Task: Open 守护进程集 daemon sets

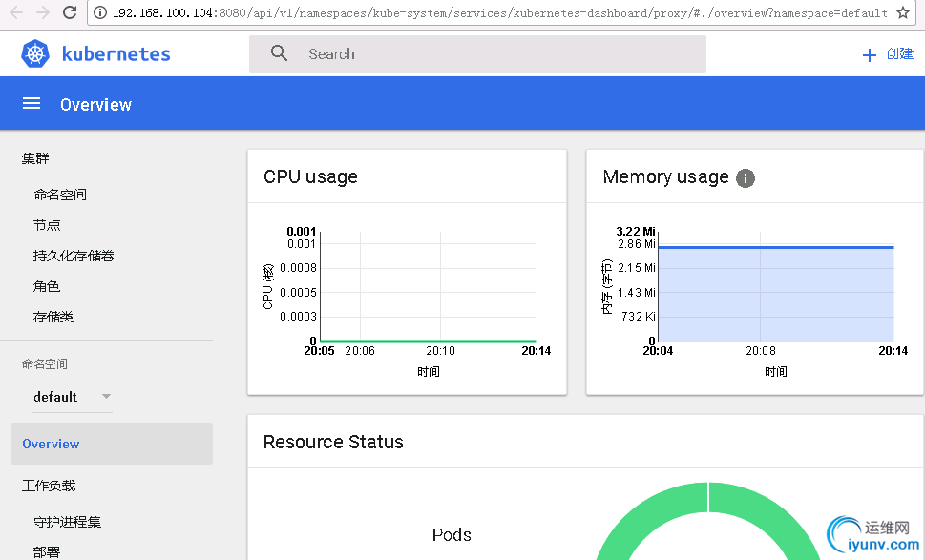Action: point(67,522)
